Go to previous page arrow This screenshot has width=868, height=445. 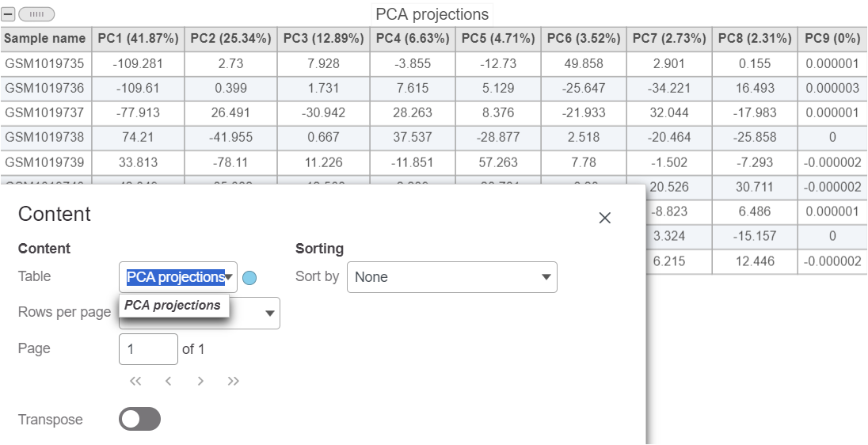coord(168,381)
